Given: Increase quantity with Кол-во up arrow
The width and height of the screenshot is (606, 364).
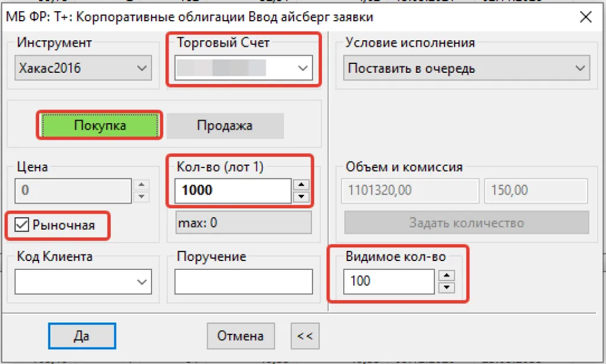Looking at the screenshot, I should 302,185.
